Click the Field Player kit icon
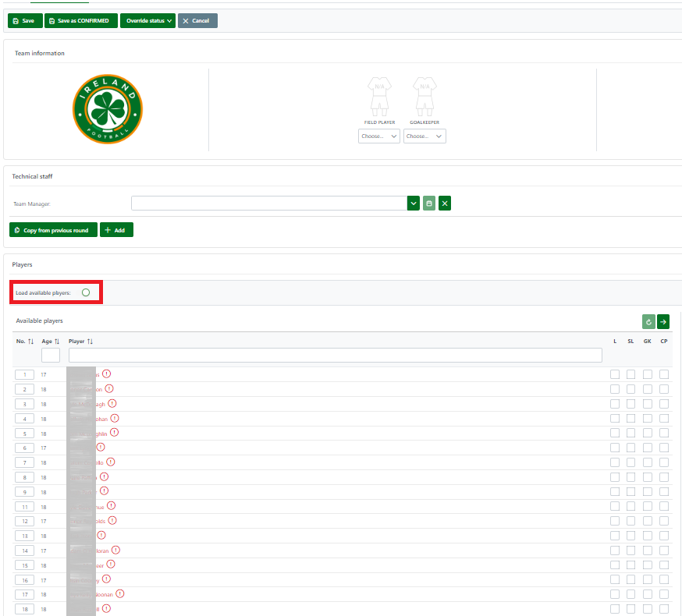The image size is (682, 616). (x=379, y=97)
